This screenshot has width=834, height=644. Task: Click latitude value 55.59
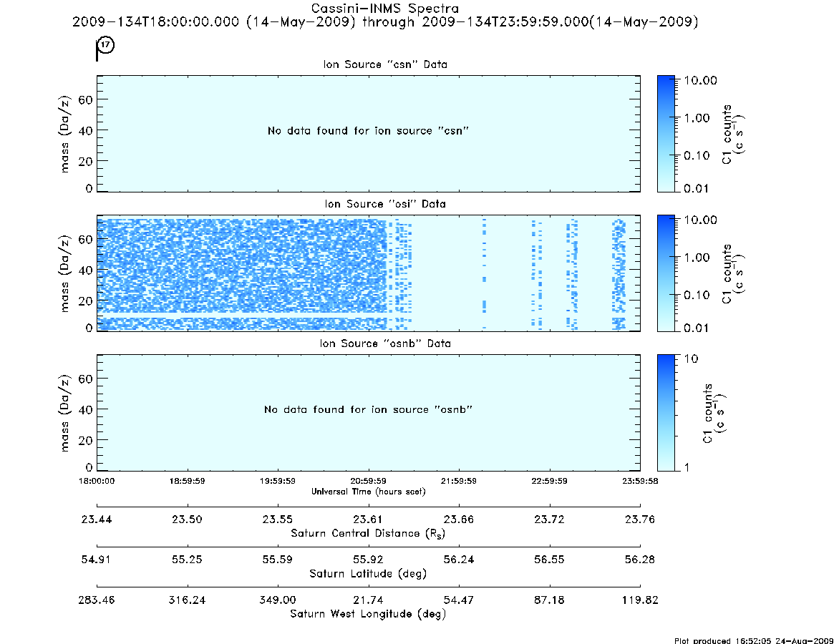pos(278,560)
